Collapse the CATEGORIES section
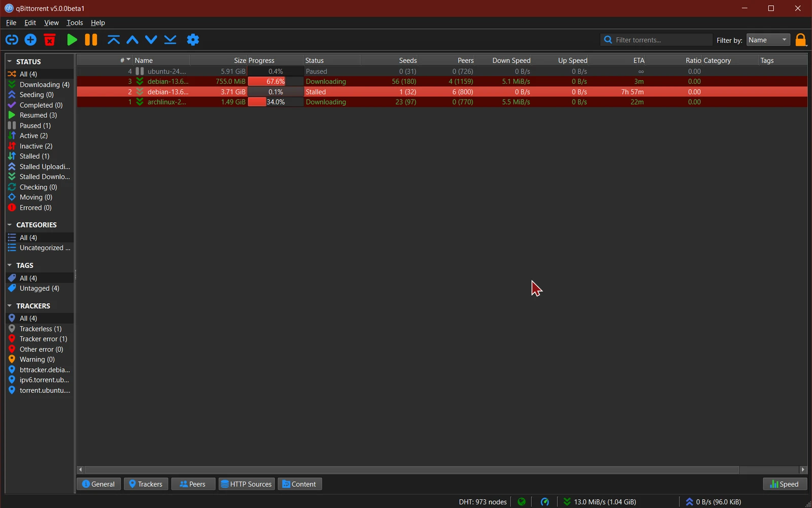812x508 pixels. (x=10, y=225)
